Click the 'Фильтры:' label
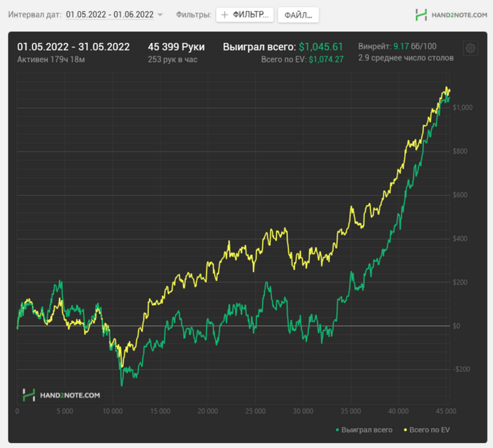Image resolution: width=493 pixels, height=448 pixels. (x=194, y=15)
